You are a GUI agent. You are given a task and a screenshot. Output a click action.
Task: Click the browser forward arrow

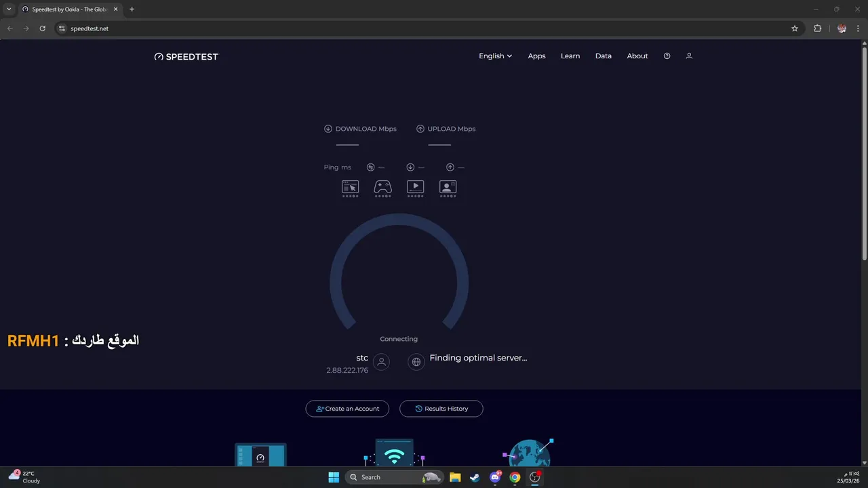point(26,28)
